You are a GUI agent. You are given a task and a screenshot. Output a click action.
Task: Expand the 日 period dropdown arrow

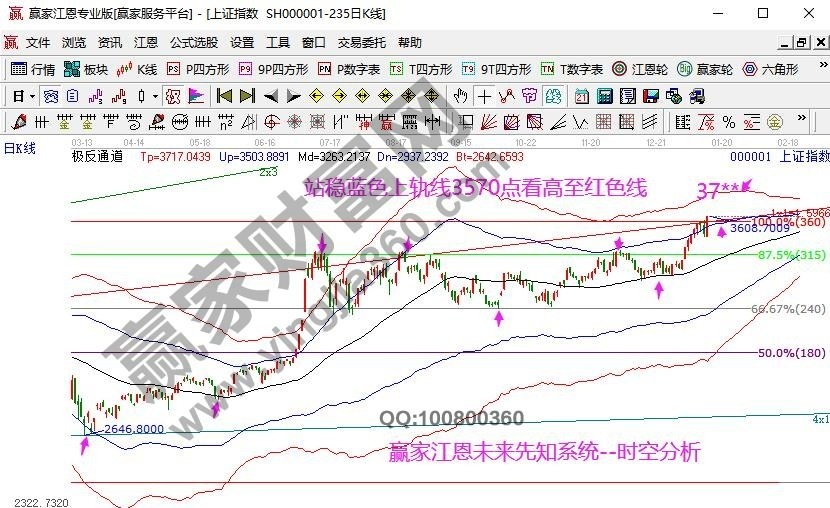pyautogui.click(x=32, y=96)
